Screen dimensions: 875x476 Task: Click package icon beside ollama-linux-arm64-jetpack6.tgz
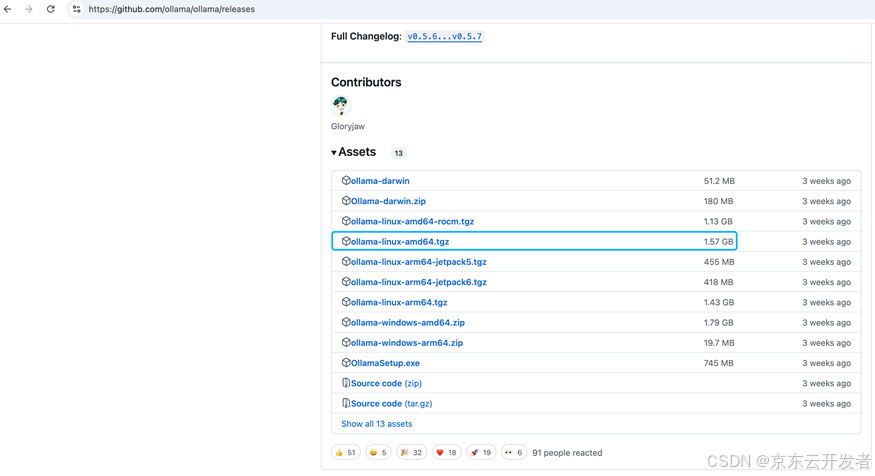click(x=346, y=282)
